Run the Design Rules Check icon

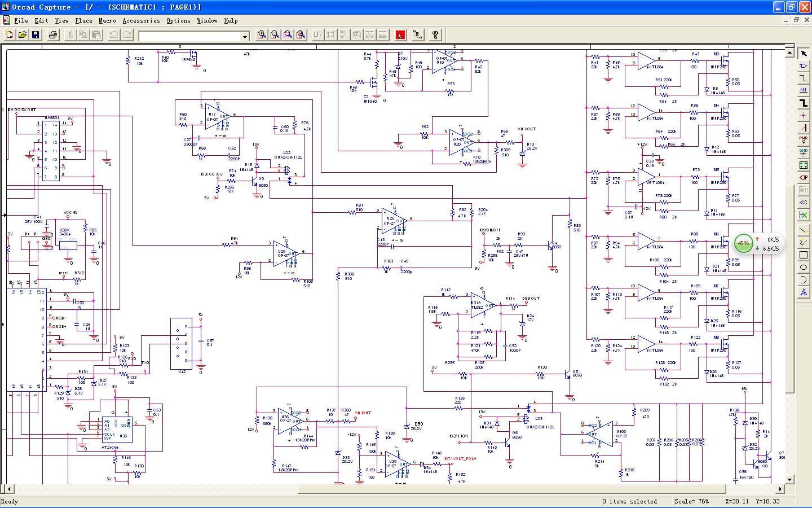click(x=344, y=35)
